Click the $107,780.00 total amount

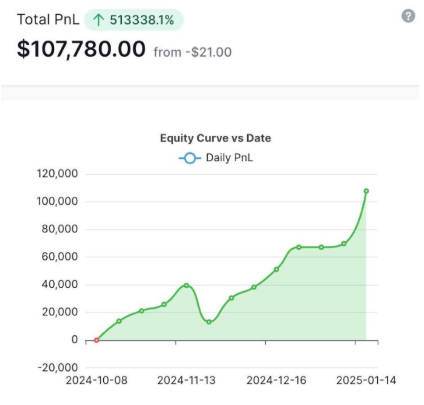click(x=81, y=49)
